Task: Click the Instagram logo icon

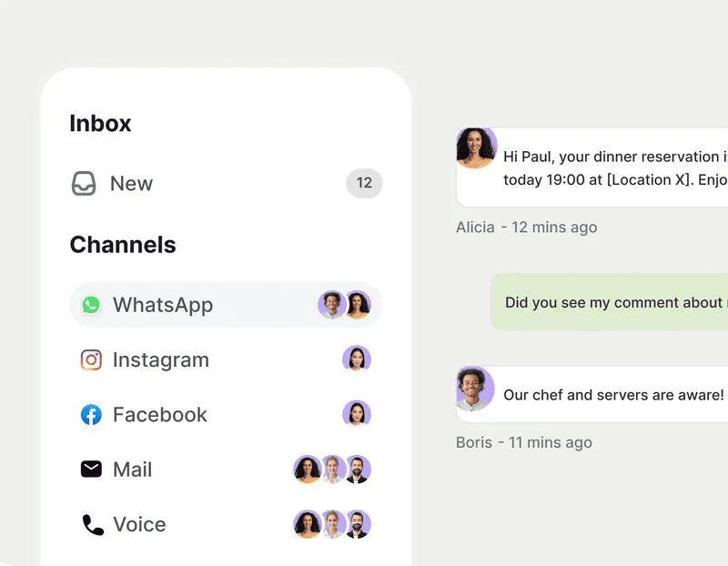Action: [91, 360]
